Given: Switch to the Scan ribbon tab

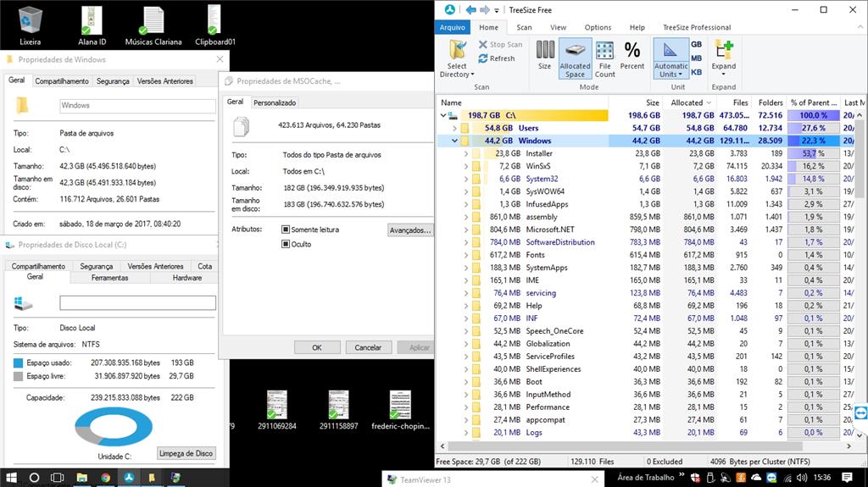Looking at the screenshot, I should coord(524,27).
